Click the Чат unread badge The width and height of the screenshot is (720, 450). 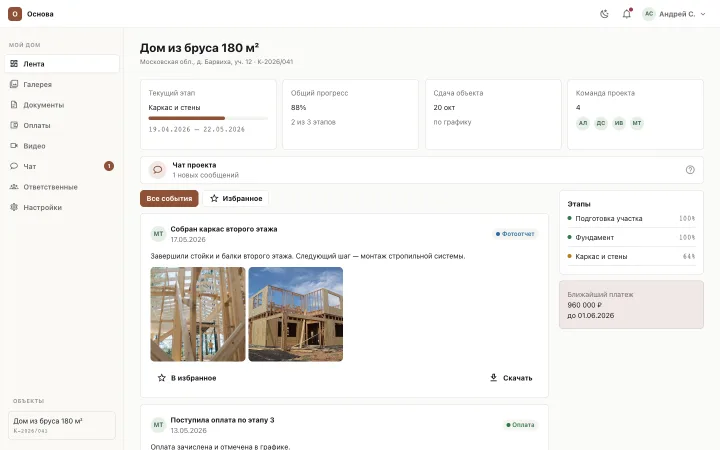[109, 166]
